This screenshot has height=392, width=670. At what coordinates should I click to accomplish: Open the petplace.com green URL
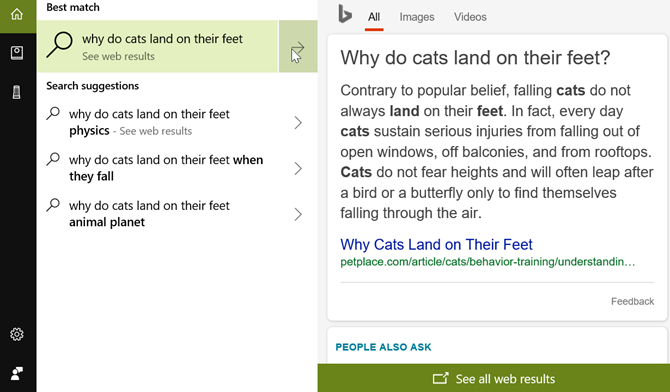(488, 262)
